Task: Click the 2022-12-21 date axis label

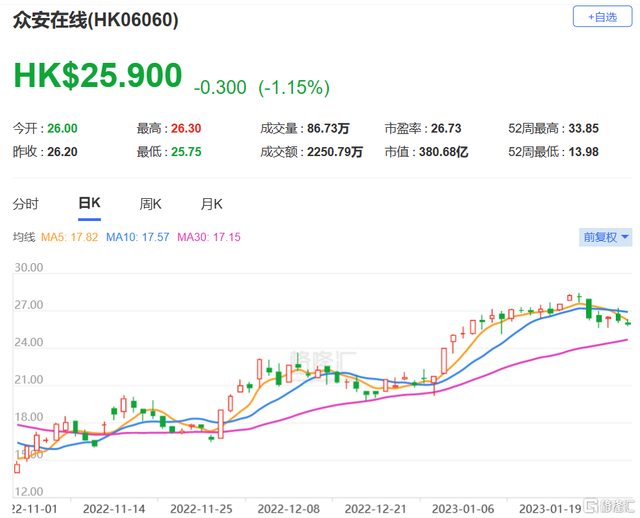Action: pyautogui.click(x=376, y=509)
